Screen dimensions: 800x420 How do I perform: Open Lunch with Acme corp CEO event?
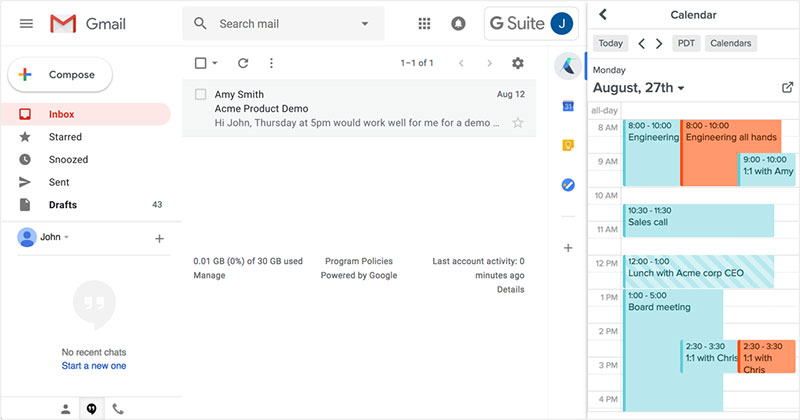coord(698,271)
